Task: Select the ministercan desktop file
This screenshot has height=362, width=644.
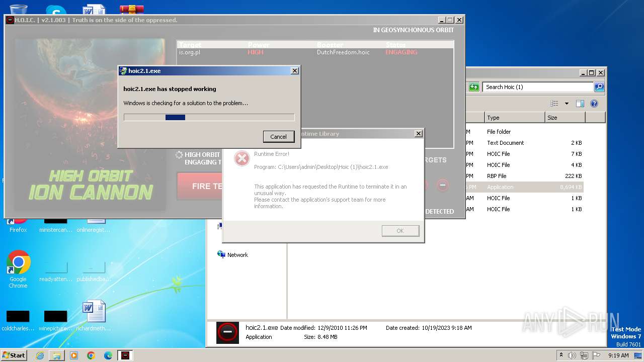Action: pyautogui.click(x=56, y=225)
